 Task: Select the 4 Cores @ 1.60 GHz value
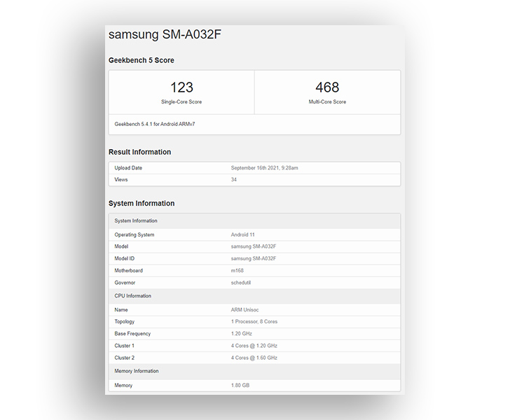pyautogui.click(x=254, y=358)
